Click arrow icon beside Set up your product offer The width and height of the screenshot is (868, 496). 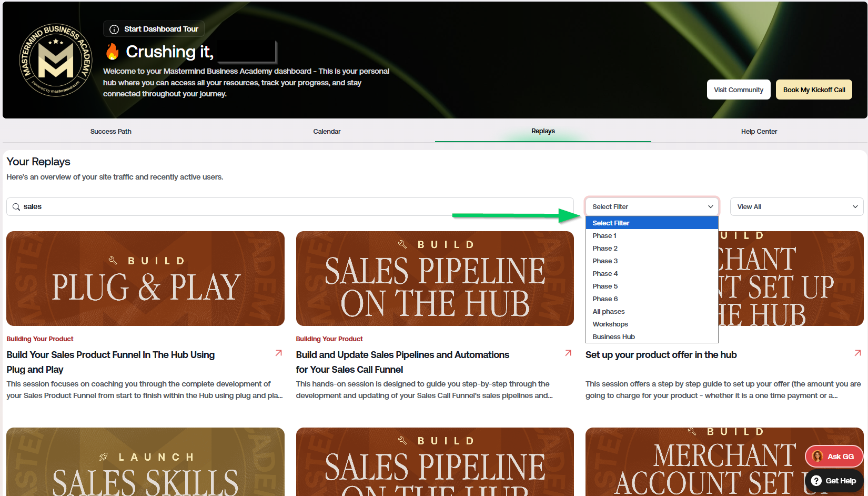pos(858,353)
